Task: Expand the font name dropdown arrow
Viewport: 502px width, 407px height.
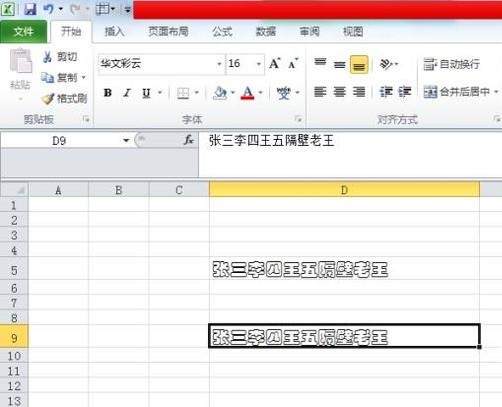Action: tap(219, 64)
